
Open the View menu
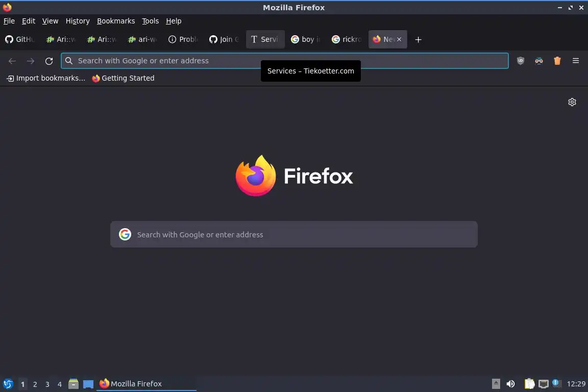50,21
